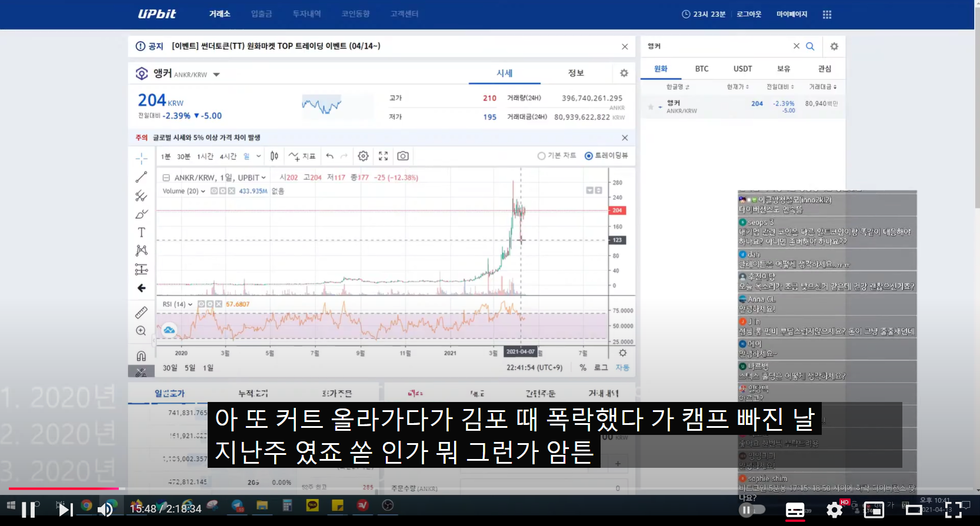Open the pattern drawing tools
980x526 pixels.
tap(141, 250)
